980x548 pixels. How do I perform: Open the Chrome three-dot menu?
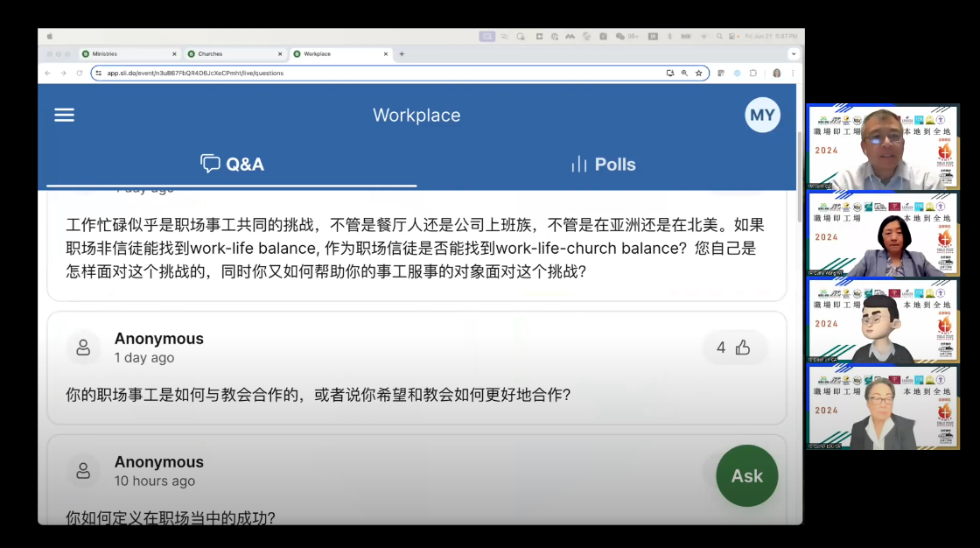coord(793,74)
